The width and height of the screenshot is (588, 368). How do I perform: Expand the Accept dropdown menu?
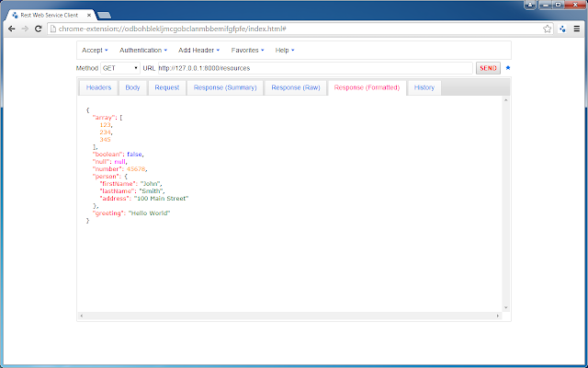coord(95,51)
